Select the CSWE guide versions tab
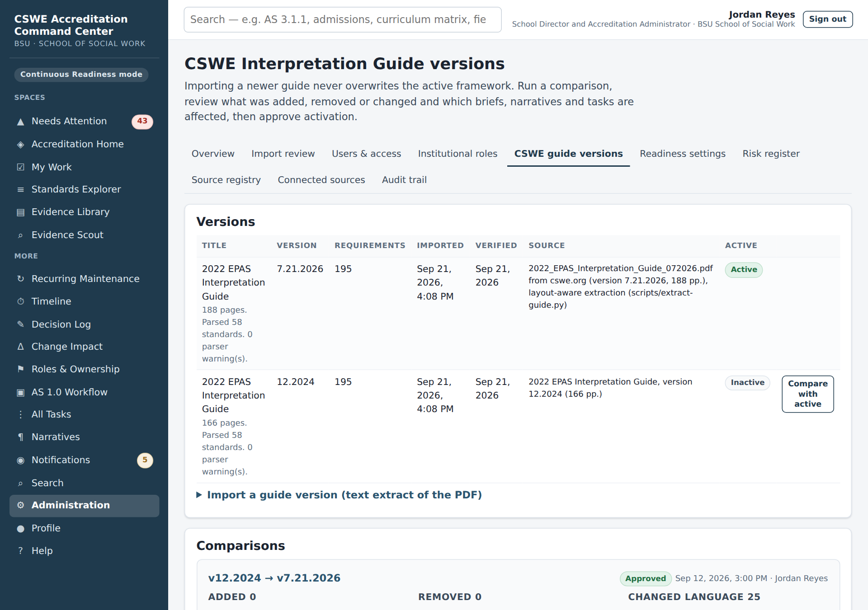The image size is (868, 610). [x=568, y=154]
